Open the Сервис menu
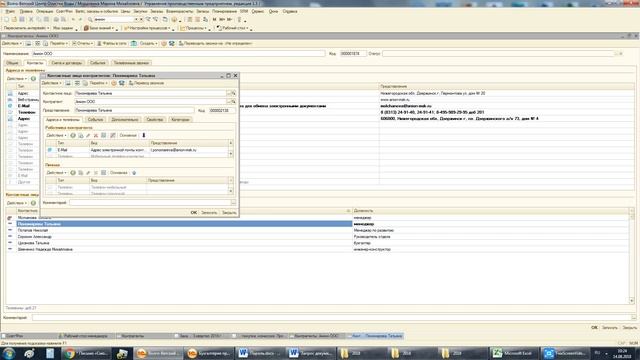The height and width of the screenshot is (360, 640). pos(258,11)
